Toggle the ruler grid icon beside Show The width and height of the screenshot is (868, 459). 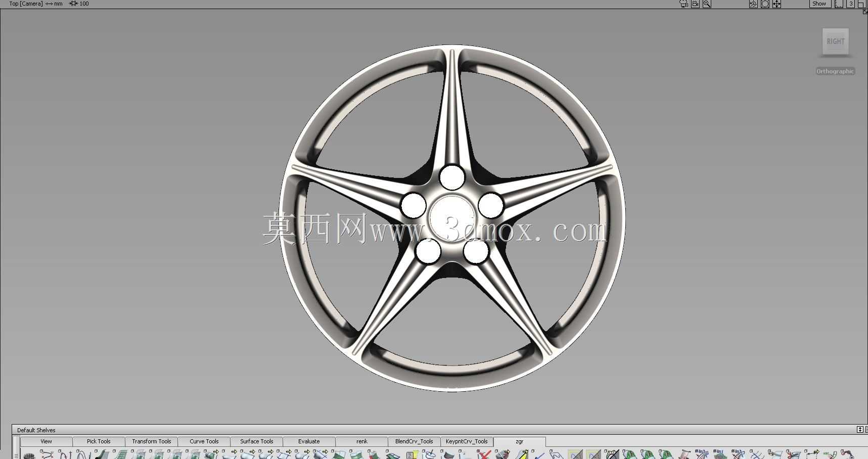click(839, 4)
